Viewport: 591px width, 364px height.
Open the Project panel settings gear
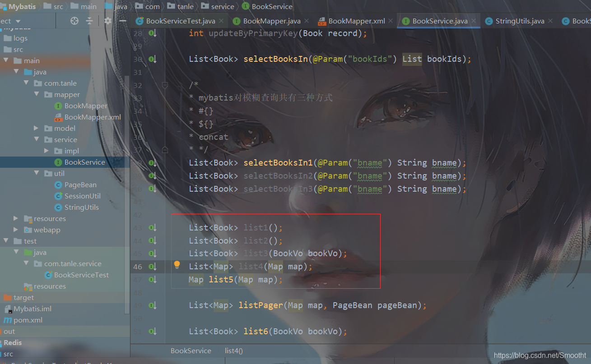107,21
